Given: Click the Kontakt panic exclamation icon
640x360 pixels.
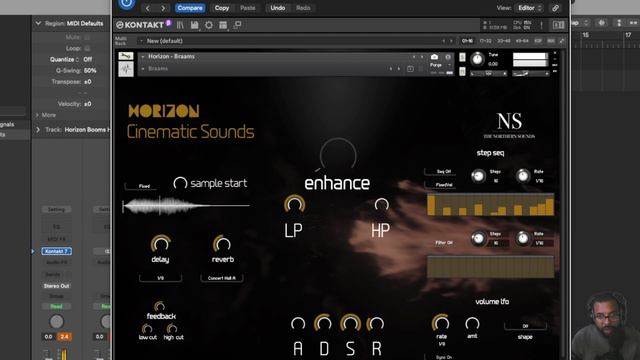Looking at the screenshot, I should pos(542,25).
